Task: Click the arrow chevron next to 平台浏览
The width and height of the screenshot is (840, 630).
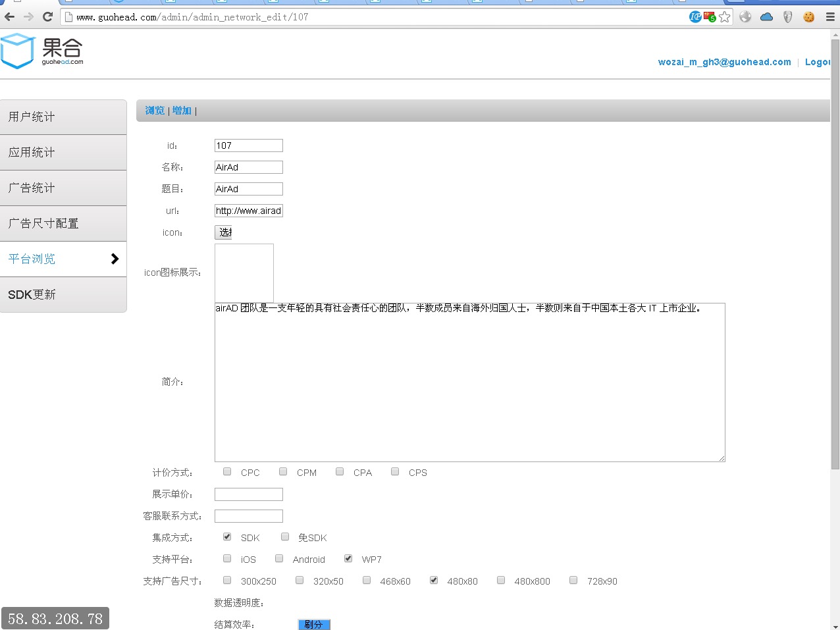Action: coord(115,259)
